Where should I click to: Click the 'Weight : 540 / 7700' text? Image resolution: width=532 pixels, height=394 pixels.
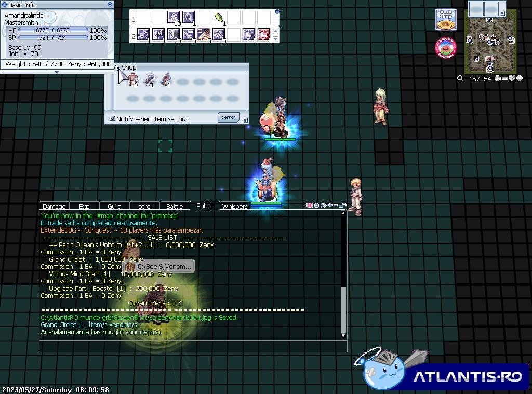pos(35,64)
